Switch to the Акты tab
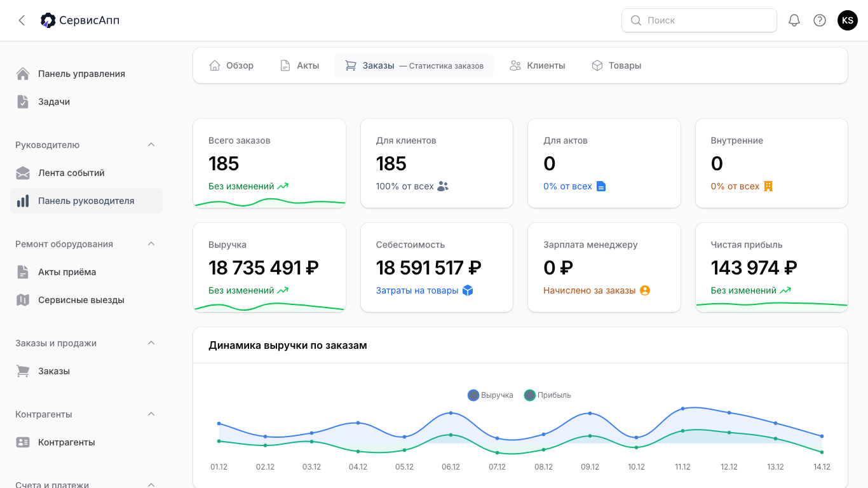 (299, 65)
